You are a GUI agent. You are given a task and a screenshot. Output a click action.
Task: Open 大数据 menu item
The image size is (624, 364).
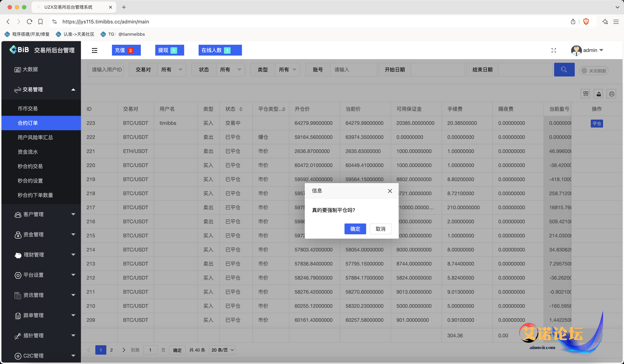click(41, 69)
